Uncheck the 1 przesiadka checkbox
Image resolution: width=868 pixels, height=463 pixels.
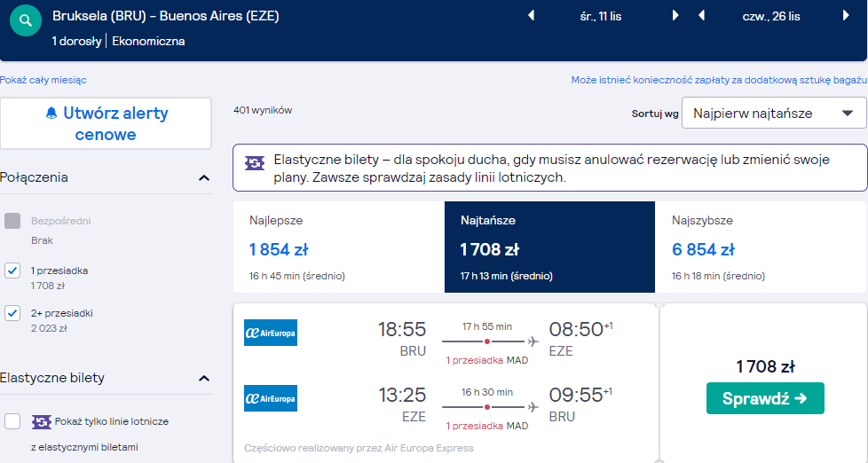click(12, 271)
